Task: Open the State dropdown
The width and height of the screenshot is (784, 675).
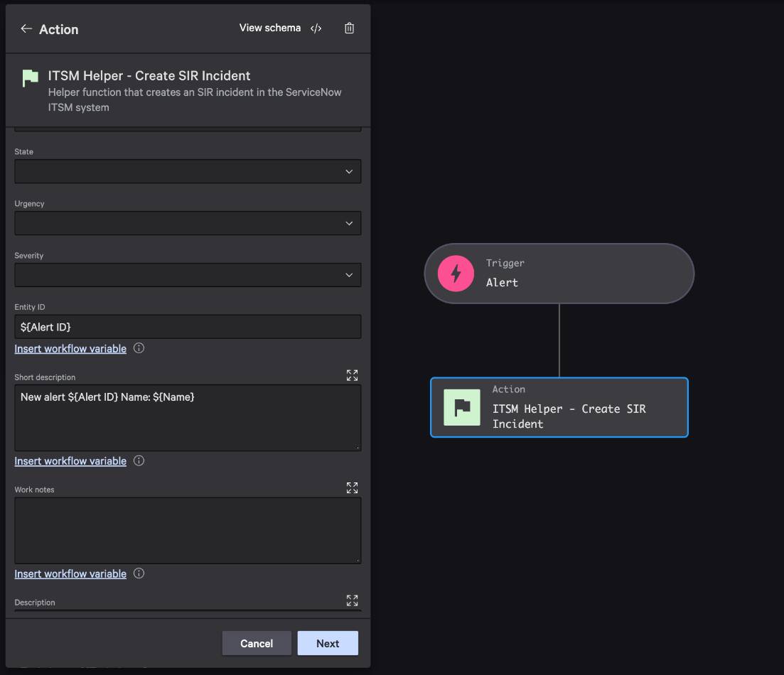Action: [x=188, y=171]
